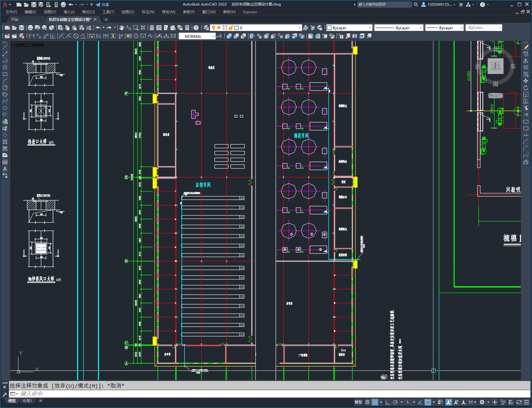This screenshot has width=532, height=408.
Task: Click the keyword search input field
Action: coord(384,4)
